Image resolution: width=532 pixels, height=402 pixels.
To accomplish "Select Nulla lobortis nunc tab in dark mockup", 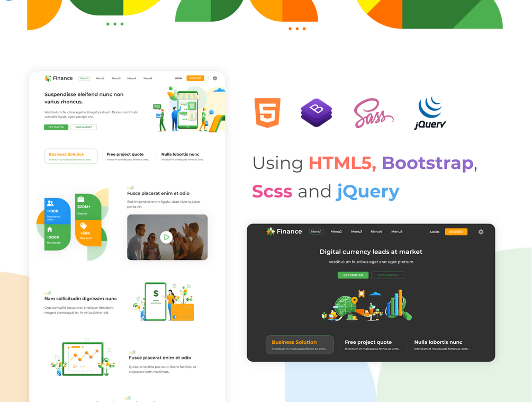I will pyautogui.click(x=442, y=345).
